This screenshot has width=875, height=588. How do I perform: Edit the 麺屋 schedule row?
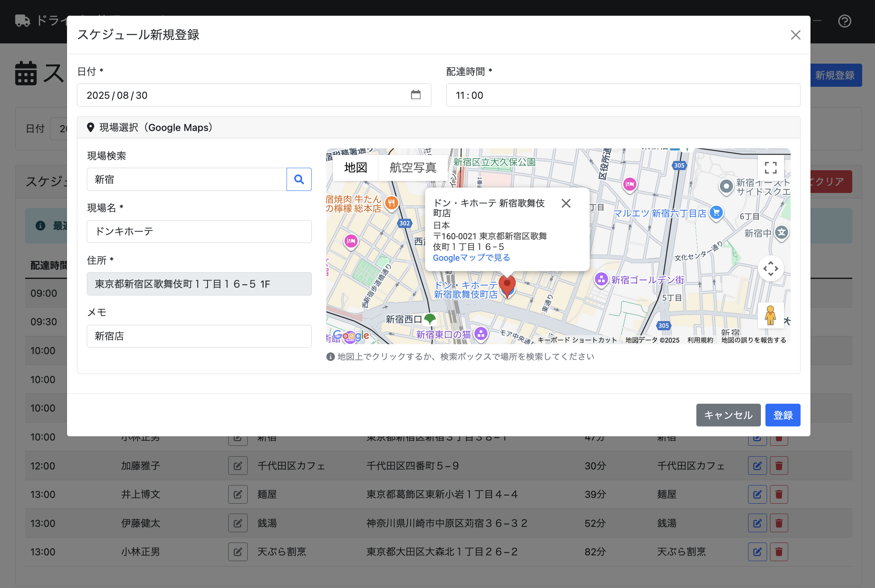(757, 495)
